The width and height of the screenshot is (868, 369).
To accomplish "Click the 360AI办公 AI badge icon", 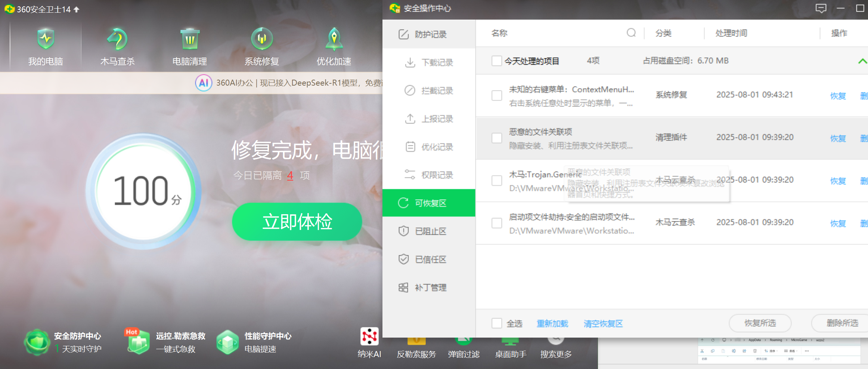I will [204, 83].
